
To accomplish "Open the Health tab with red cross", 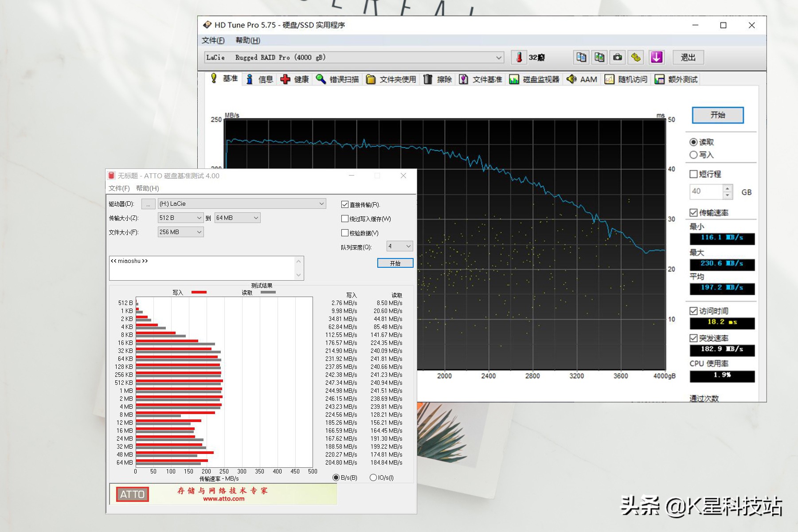I will 295,79.
